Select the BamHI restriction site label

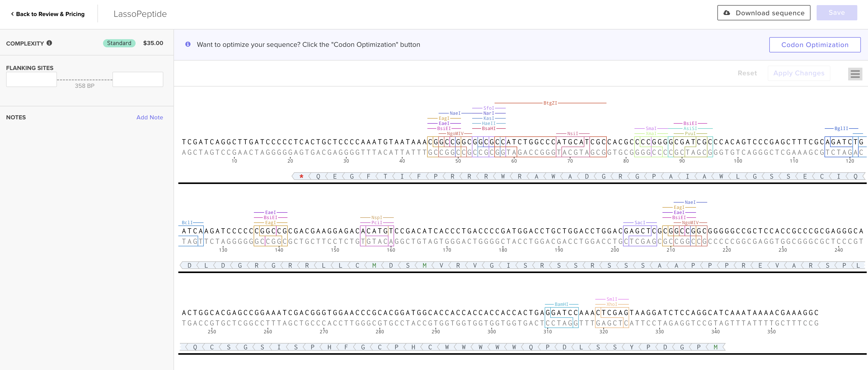tap(561, 304)
